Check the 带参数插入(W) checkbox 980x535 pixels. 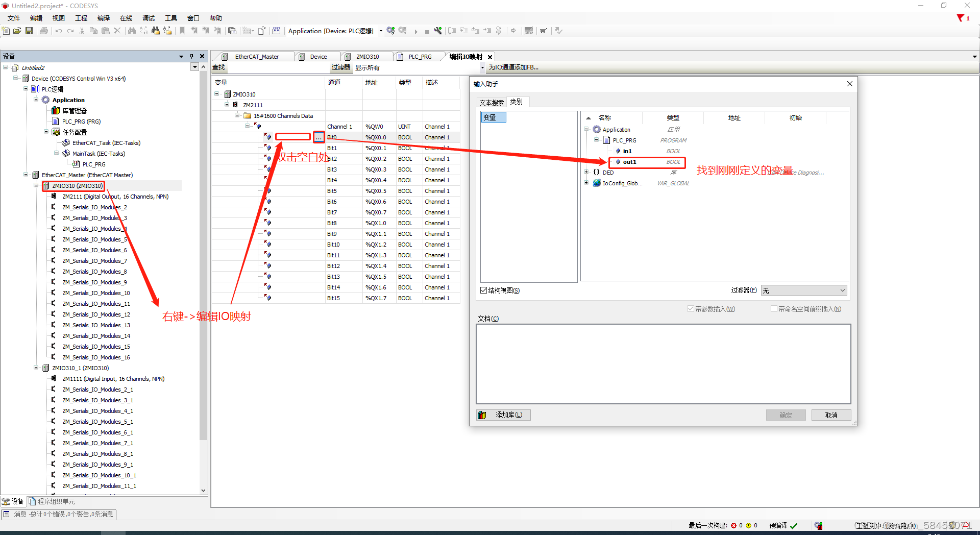click(690, 308)
